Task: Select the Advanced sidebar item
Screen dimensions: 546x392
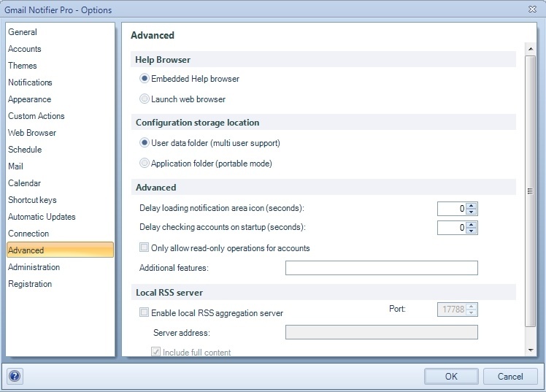Action: click(61, 250)
